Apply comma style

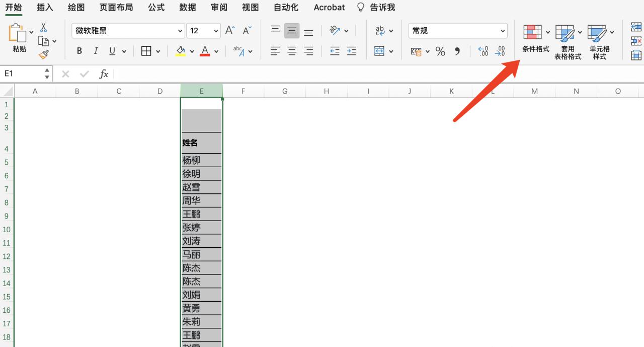coord(457,51)
